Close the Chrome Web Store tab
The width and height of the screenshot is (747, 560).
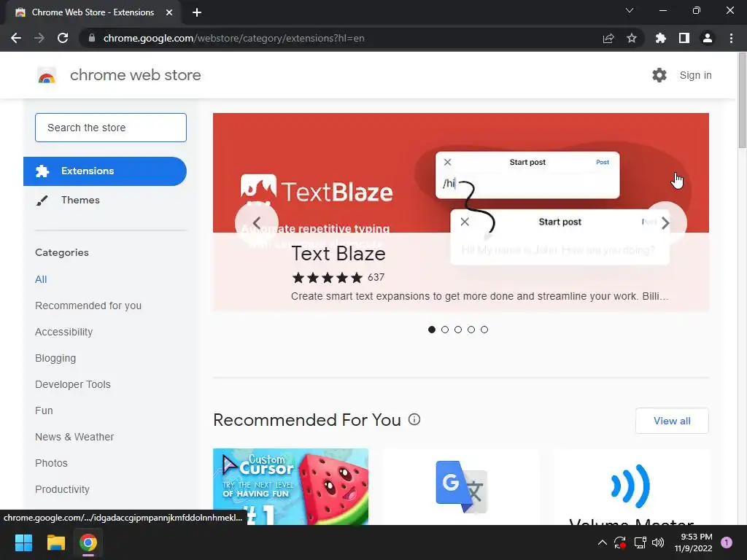(x=169, y=12)
